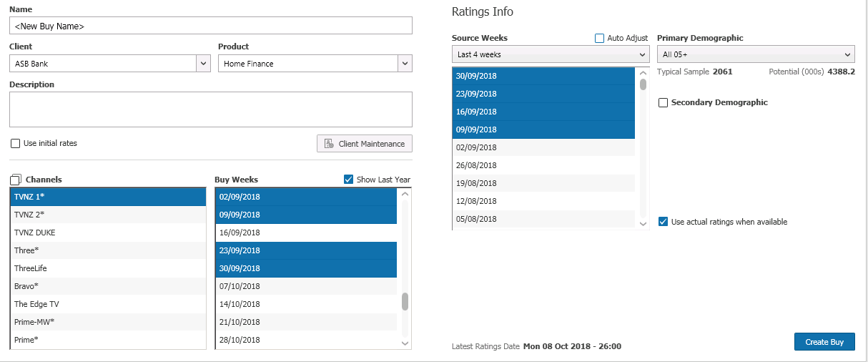Viewport: 868px width, 362px height.
Task: Select buy week 30/09/2018
Action: click(x=306, y=268)
